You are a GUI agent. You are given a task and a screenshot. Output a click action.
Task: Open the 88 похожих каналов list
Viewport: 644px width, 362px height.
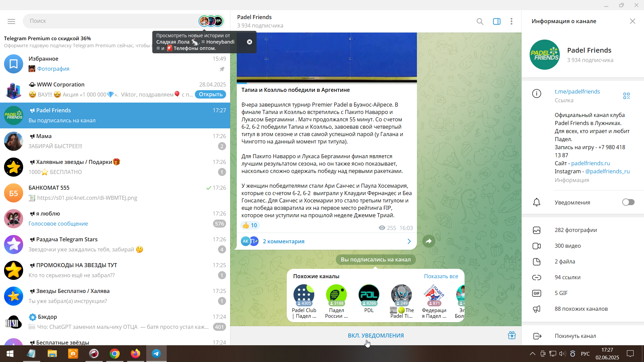click(583, 309)
